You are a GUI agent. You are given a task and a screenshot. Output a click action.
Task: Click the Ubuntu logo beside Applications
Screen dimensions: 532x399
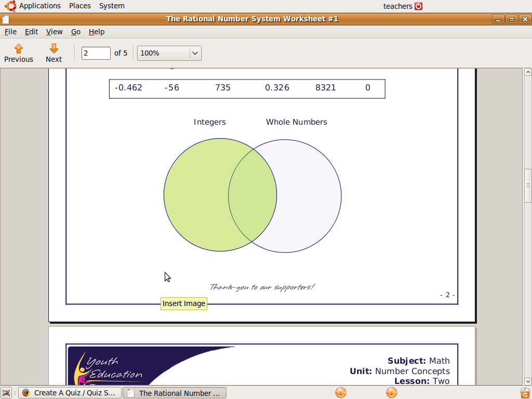[x=10, y=6]
